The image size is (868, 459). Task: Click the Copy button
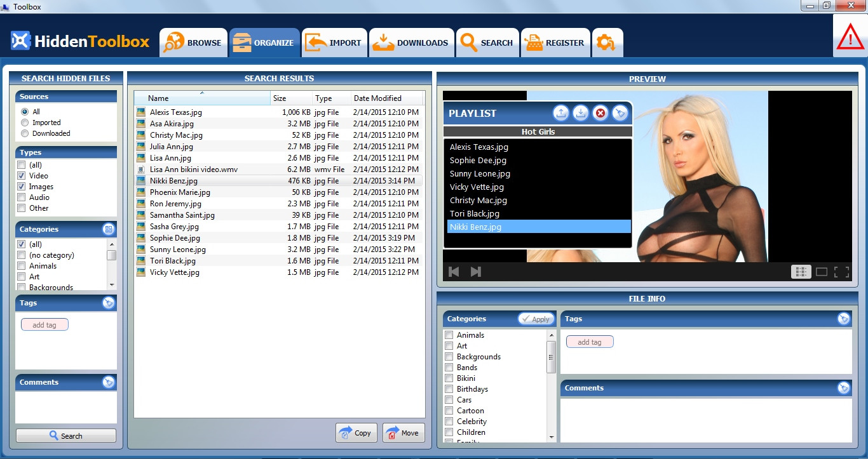356,433
